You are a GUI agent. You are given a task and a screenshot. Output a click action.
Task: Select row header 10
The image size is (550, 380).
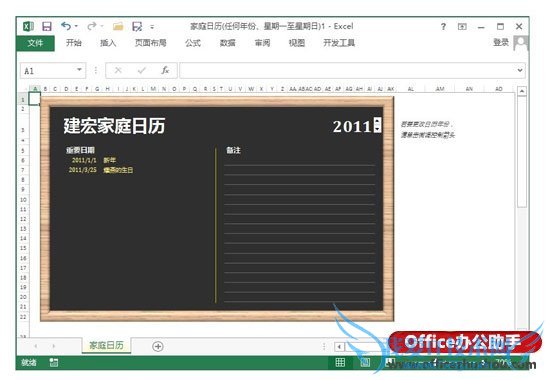23,200
